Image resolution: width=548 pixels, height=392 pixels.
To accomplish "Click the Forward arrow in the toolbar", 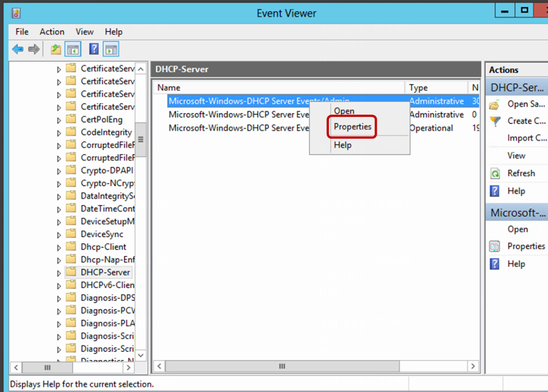I will tap(34, 49).
